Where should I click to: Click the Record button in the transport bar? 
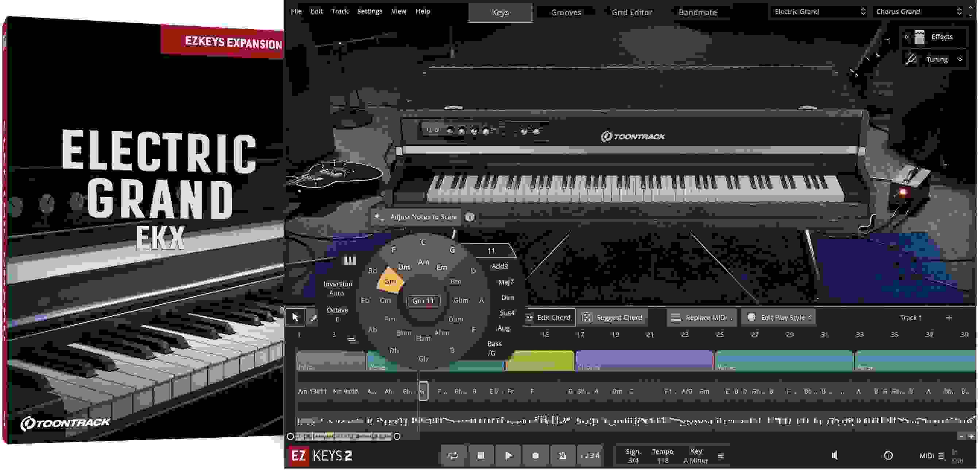coord(535,455)
